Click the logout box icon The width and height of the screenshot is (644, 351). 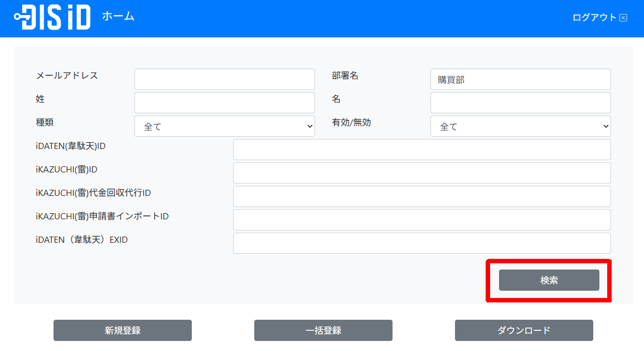click(623, 18)
